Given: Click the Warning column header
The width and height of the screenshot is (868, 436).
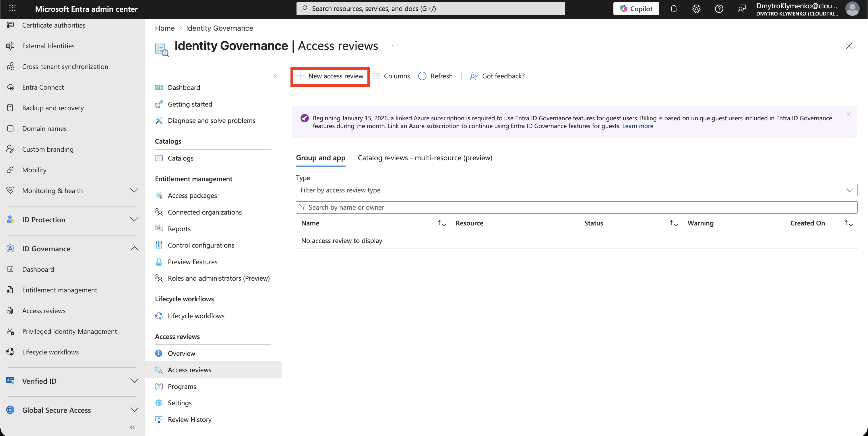Looking at the screenshot, I should [700, 223].
